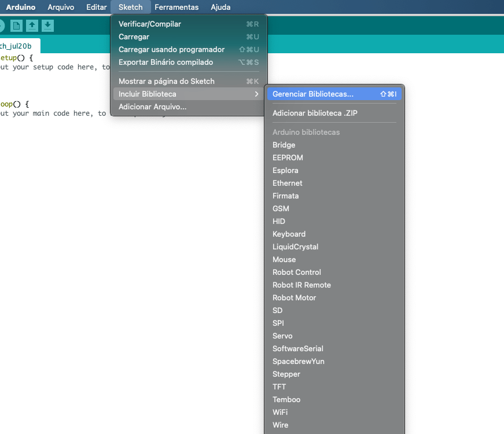Include the Wire library
This screenshot has height=434, width=504.
click(x=334, y=425)
